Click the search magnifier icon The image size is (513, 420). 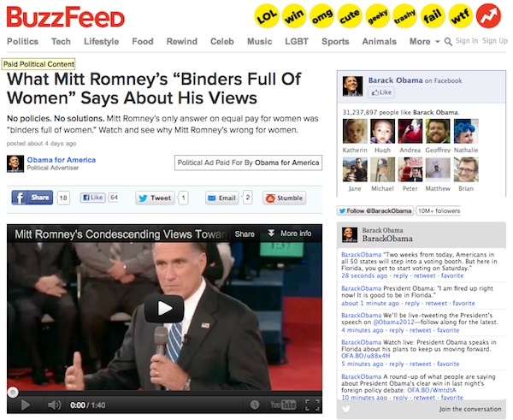tap(448, 42)
